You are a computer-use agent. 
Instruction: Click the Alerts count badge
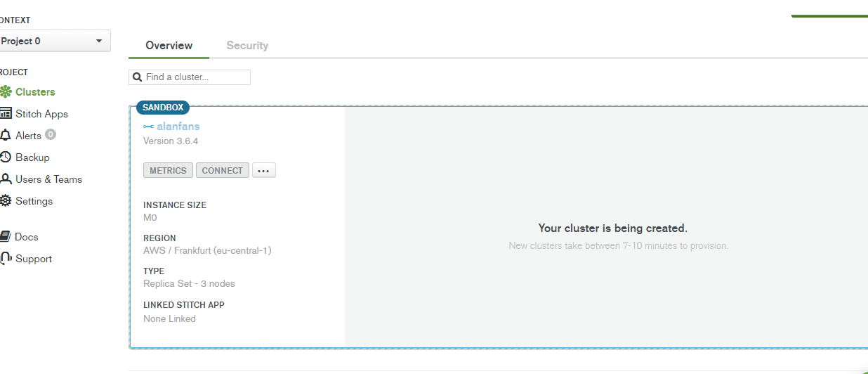51,135
